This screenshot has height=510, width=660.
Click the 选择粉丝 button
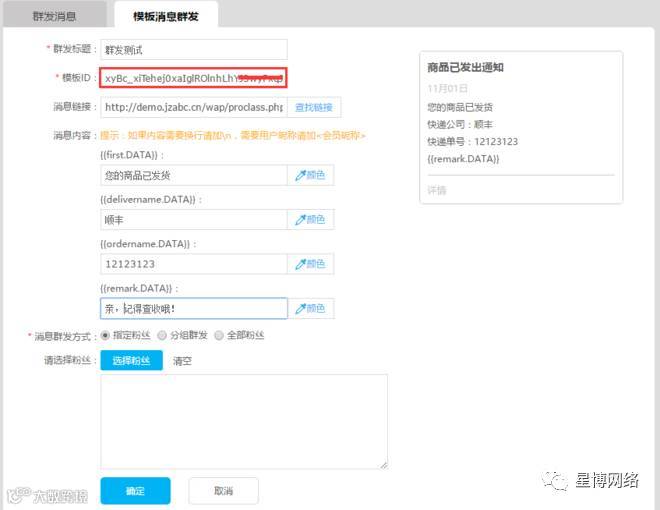tap(131, 360)
